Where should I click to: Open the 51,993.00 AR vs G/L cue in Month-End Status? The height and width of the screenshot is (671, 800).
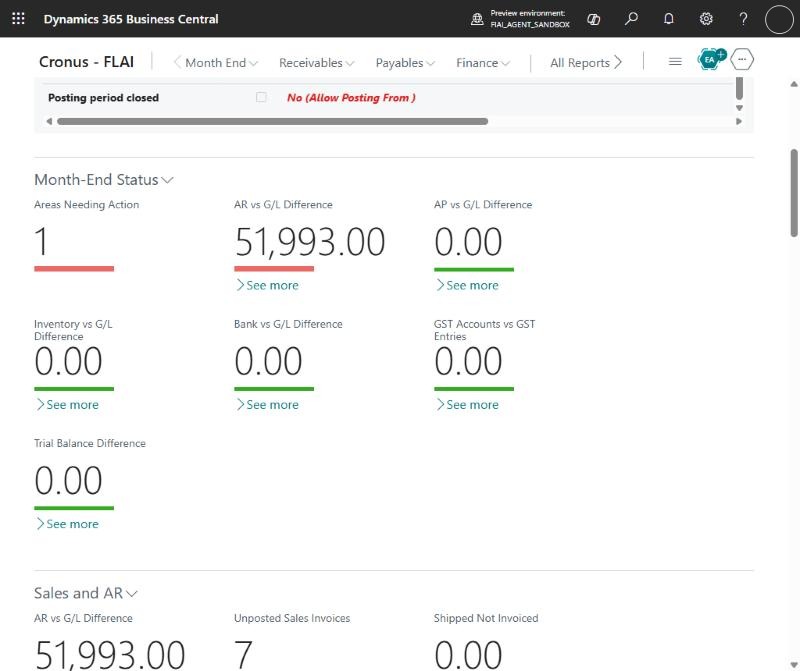[310, 241]
